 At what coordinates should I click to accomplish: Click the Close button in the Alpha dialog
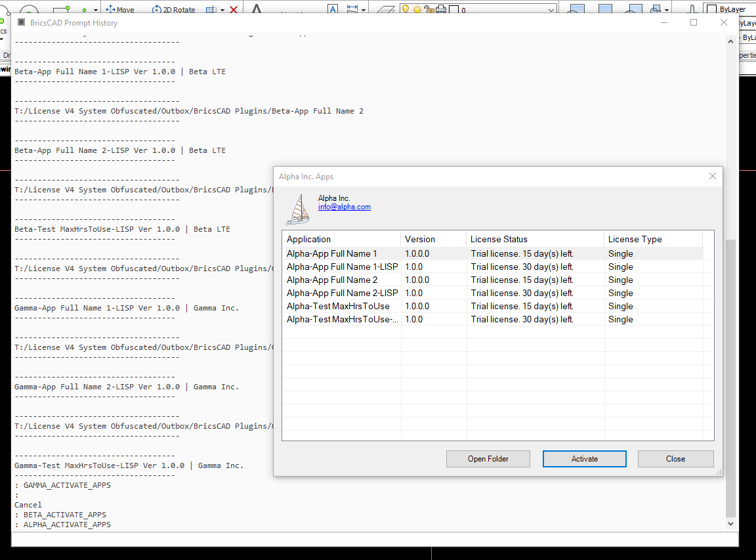(x=675, y=459)
